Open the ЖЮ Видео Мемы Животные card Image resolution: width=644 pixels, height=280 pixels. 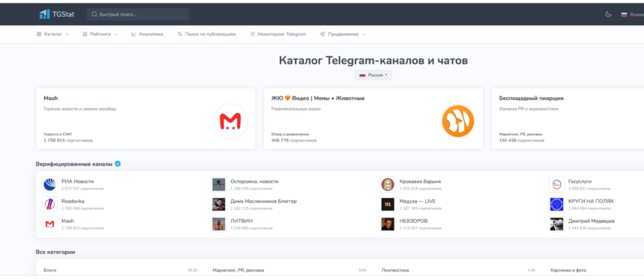[374, 119]
